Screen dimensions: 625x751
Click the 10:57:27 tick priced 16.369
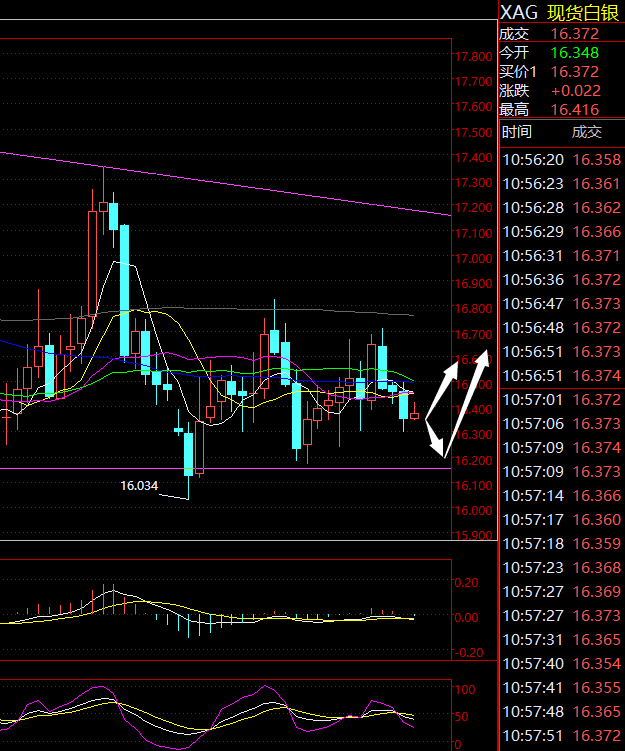point(562,592)
